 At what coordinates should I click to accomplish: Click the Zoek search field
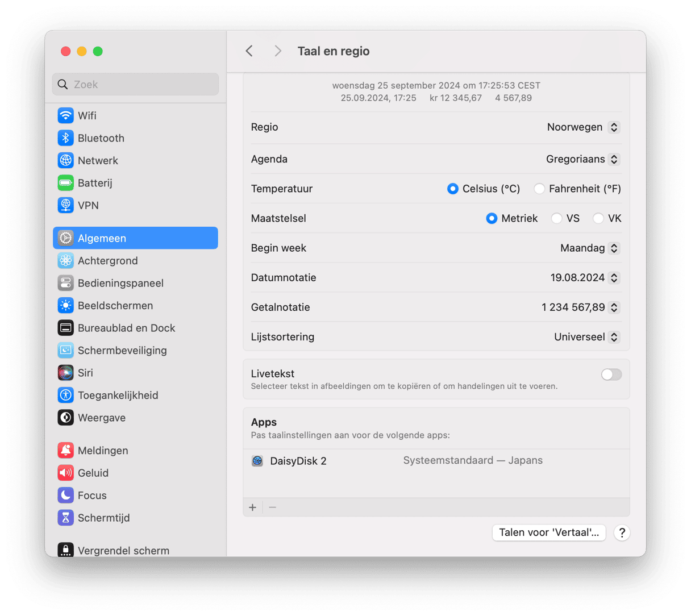[136, 84]
